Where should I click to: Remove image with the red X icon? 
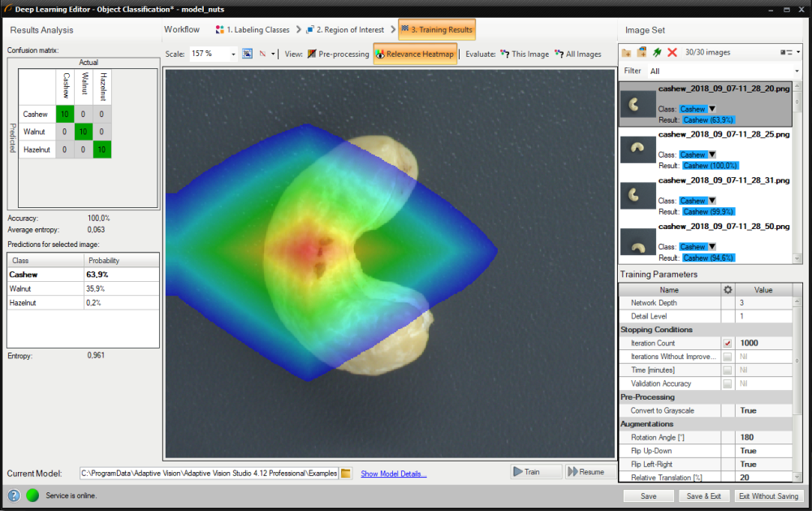[x=672, y=53]
